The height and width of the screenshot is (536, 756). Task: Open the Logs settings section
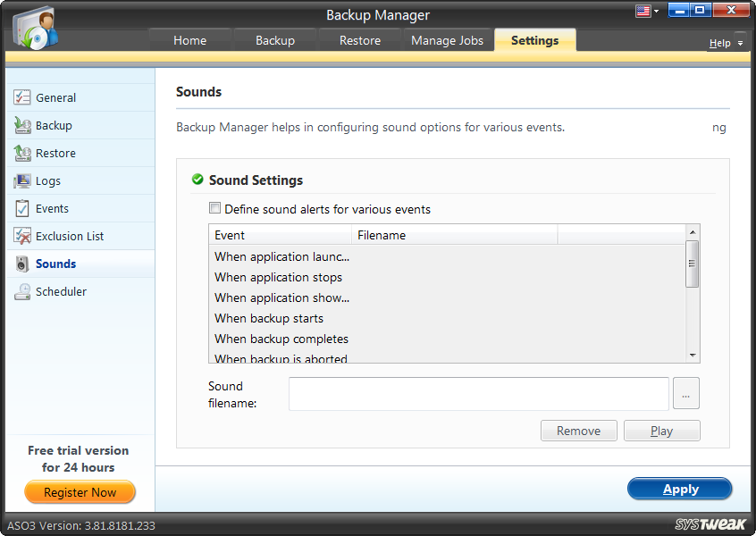(x=46, y=180)
